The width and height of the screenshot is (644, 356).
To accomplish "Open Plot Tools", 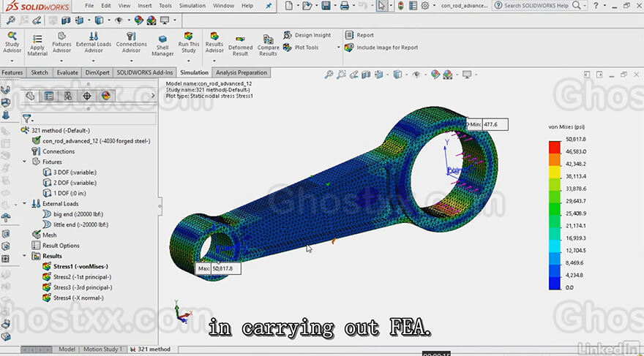I will tap(301, 48).
